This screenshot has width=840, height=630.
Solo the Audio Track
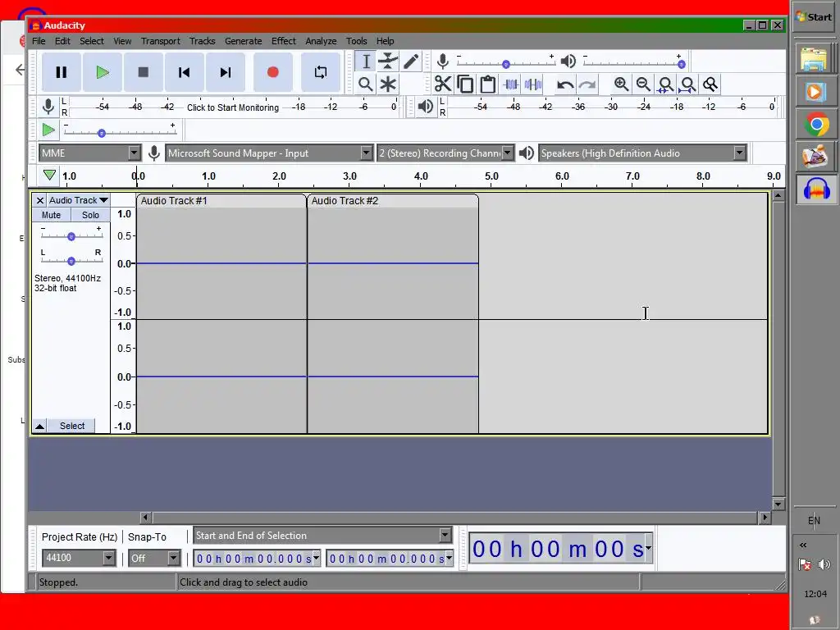tap(90, 215)
